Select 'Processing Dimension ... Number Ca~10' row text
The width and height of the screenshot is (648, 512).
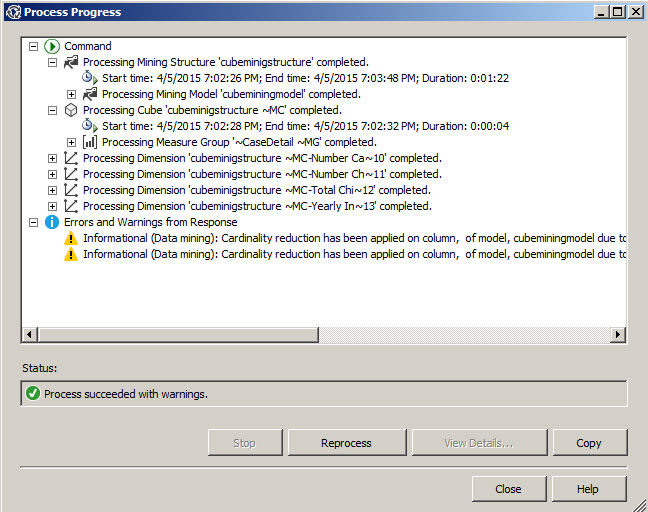point(262,158)
